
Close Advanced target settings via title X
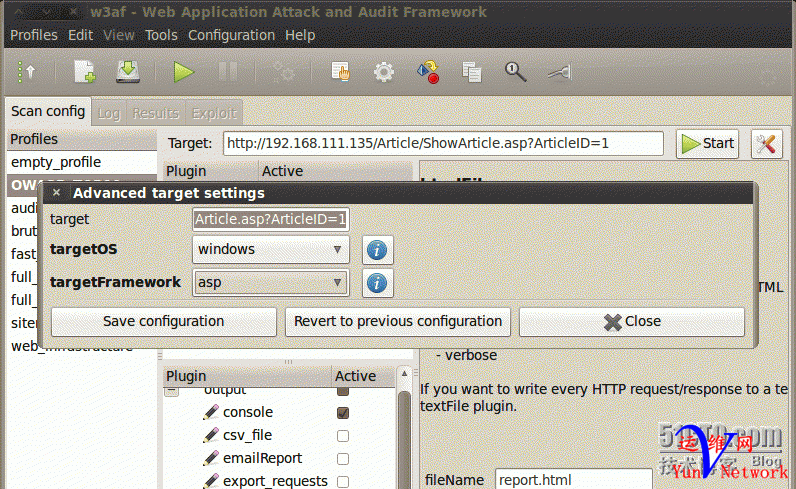coord(56,193)
